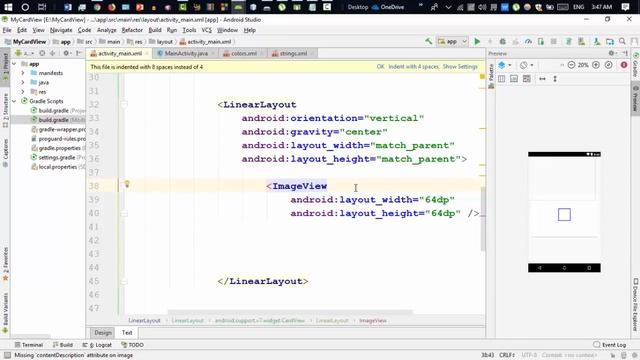640x360 pixels.
Task: Open the Build menu
Action: pos(155,30)
